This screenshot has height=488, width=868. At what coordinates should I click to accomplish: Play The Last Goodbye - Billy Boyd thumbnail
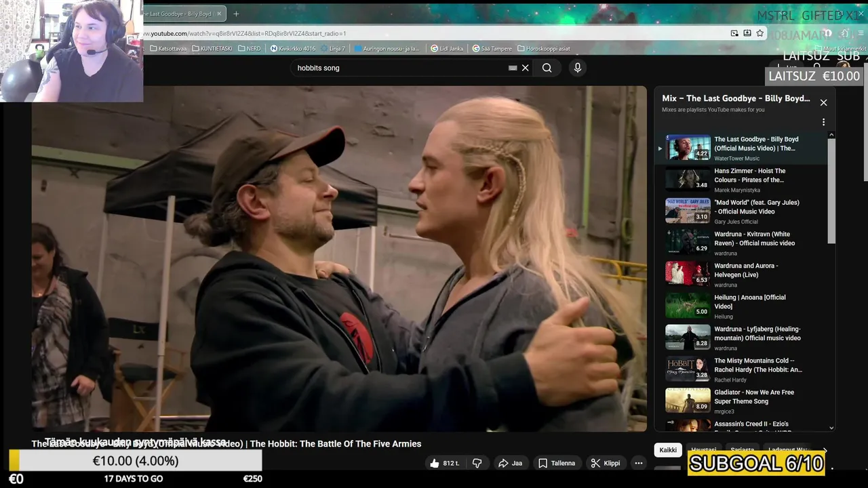click(688, 148)
